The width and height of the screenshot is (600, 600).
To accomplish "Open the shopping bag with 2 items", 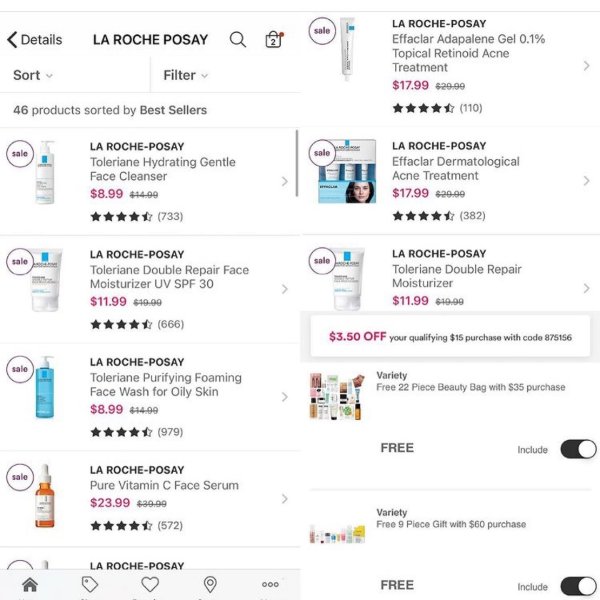I will point(274,39).
